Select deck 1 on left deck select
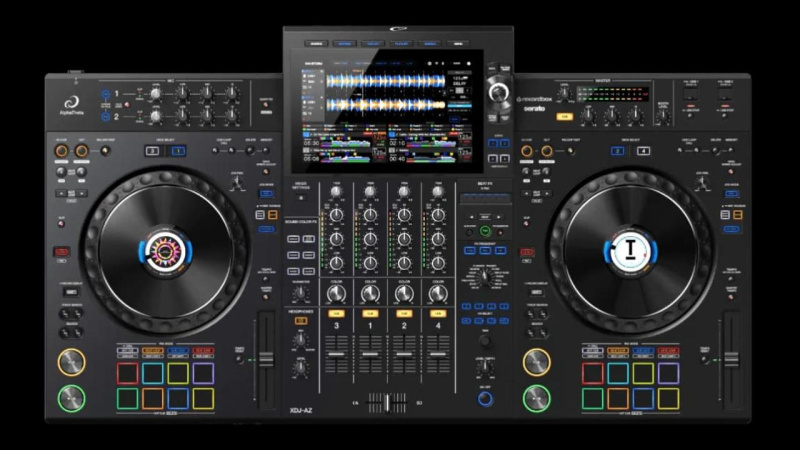Viewport: 800px width, 450px height. tap(178, 151)
